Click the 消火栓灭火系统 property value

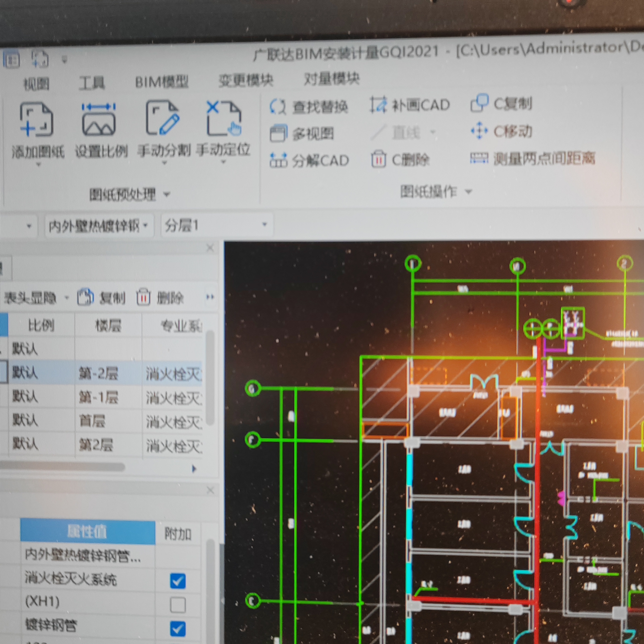[x=88, y=579]
